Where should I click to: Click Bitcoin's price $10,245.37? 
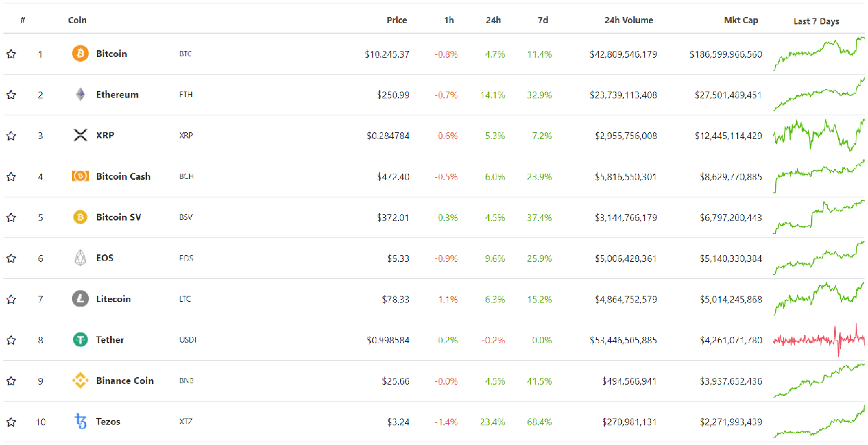tap(387, 54)
